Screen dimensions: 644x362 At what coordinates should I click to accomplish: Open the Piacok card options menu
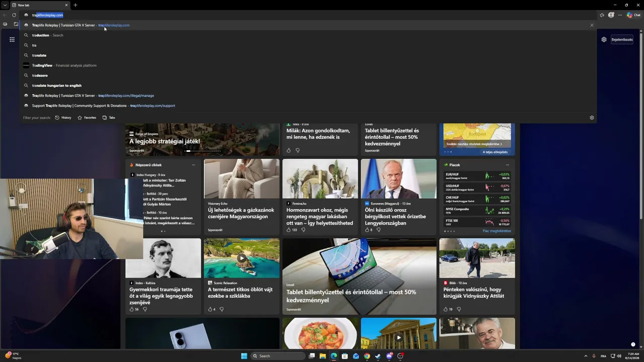coord(507,165)
